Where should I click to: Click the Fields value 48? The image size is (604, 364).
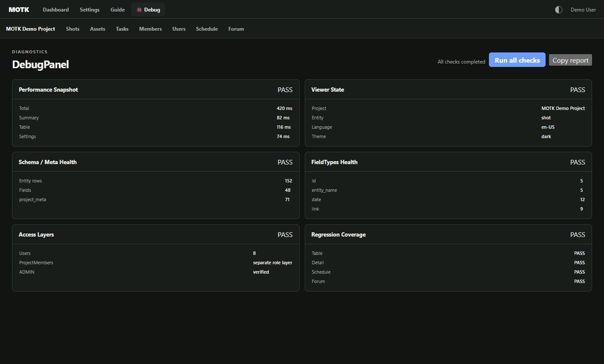coord(288,190)
